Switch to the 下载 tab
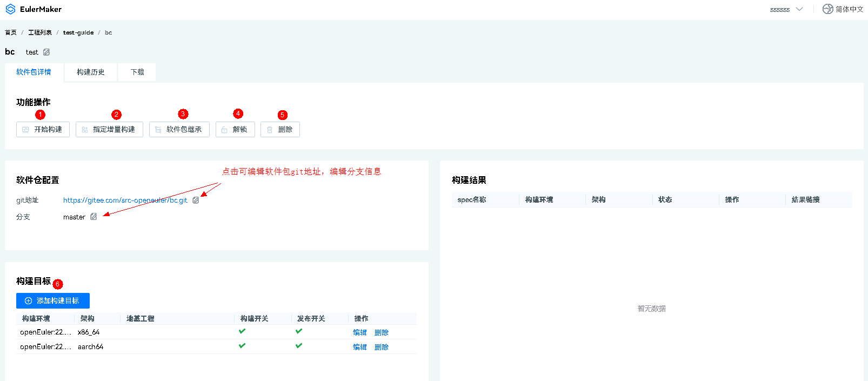 [x=137, y=72]
